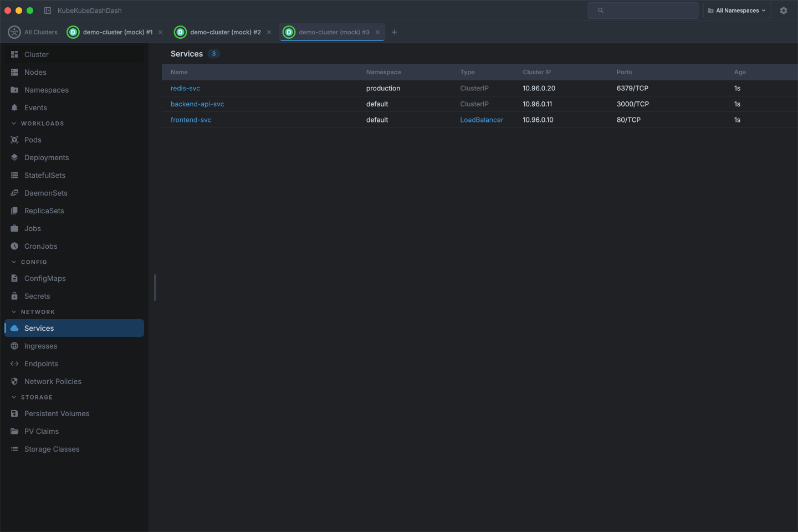The width and height of the screenshot is (798, 532).
Task: Open the redis-svc service link
Action: [x=185, y=88]
